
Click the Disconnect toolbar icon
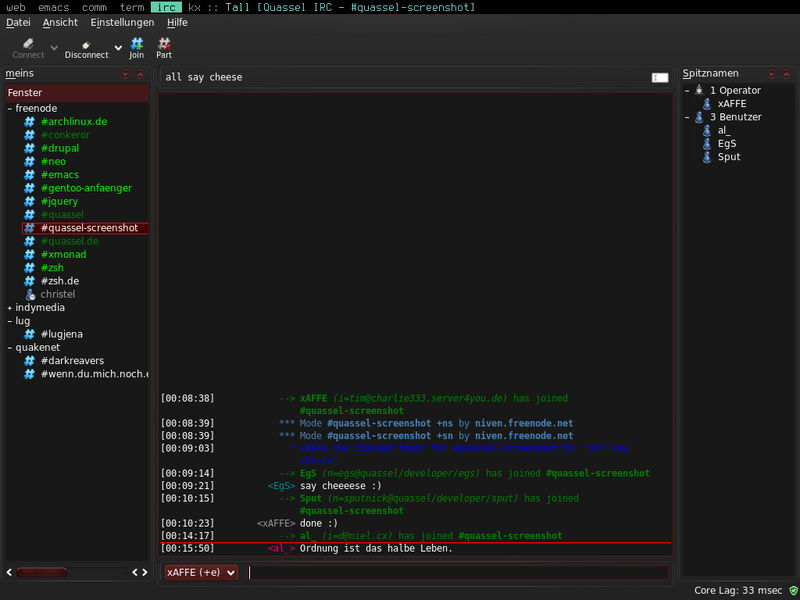point(86,44)
